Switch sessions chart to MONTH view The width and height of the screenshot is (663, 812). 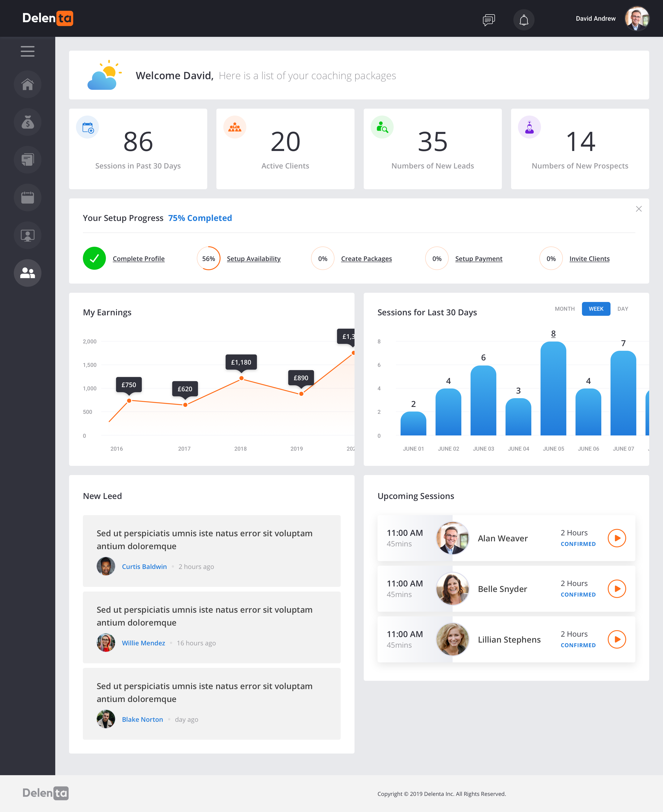[x=564, y=309]
